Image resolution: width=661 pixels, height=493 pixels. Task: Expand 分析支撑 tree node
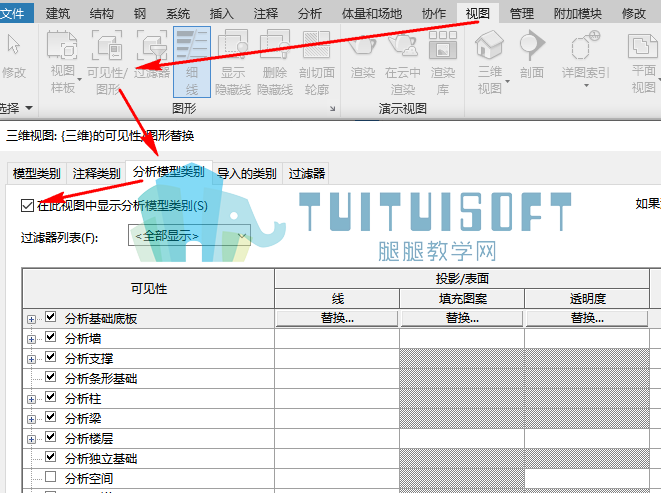click(31, 359)
